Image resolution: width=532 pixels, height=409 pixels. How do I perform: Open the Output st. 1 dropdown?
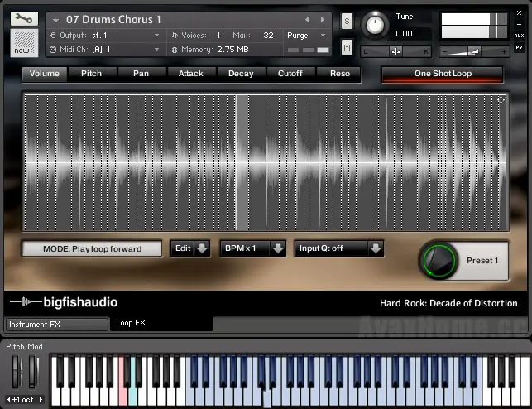(156, 36)
